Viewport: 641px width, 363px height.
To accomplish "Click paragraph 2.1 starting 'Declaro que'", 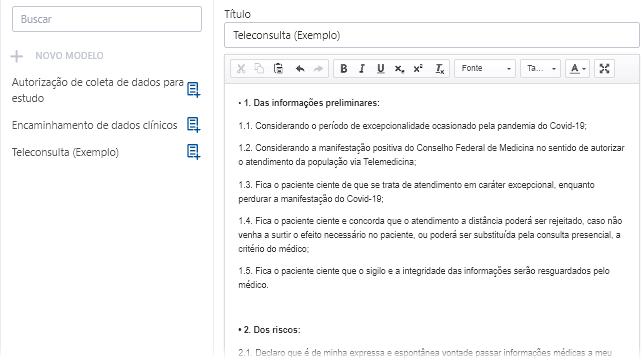I will coord(425,352).
